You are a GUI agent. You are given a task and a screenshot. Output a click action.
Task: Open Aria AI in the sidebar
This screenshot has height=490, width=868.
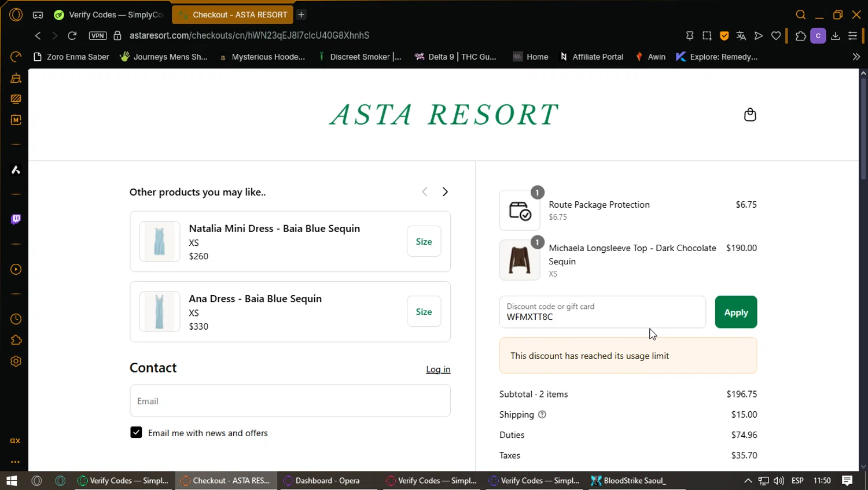click(16, 170)
